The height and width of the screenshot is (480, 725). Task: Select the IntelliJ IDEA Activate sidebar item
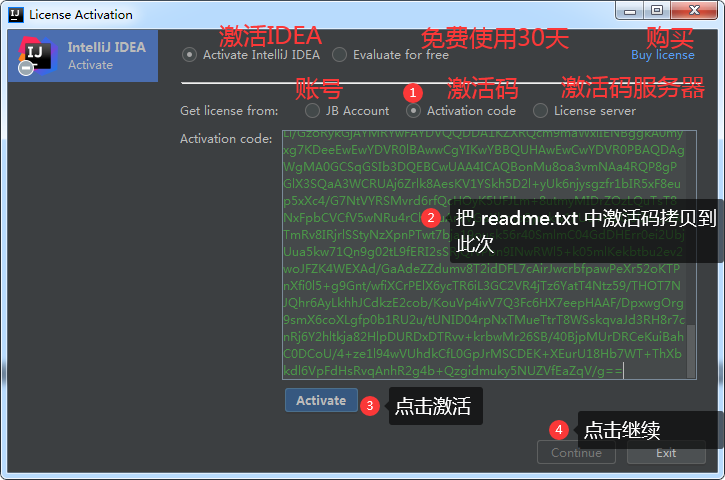pyautogui.click(x=83, y=56)
